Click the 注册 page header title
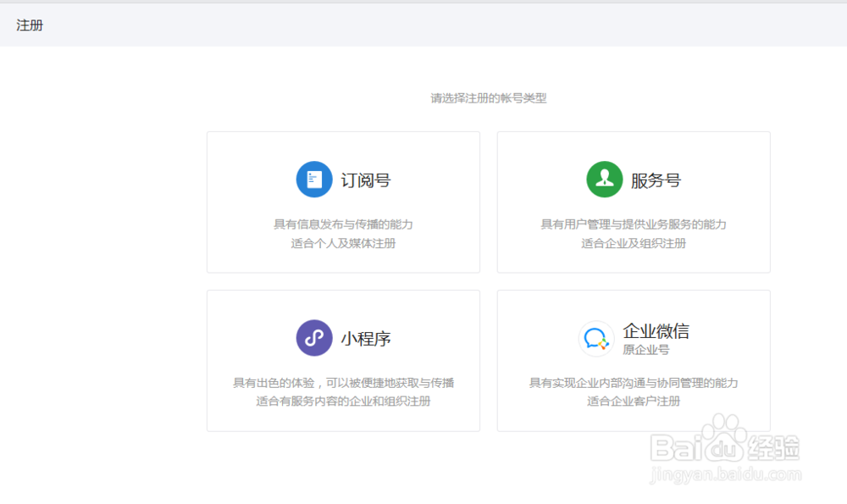The height and width of the screenshot is (504, 847). (30, 25)
